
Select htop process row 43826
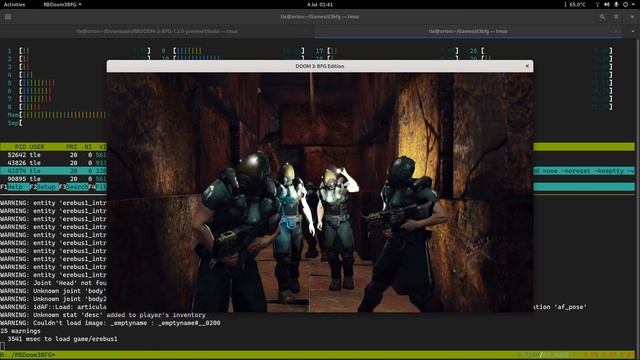tap(53, 163)
